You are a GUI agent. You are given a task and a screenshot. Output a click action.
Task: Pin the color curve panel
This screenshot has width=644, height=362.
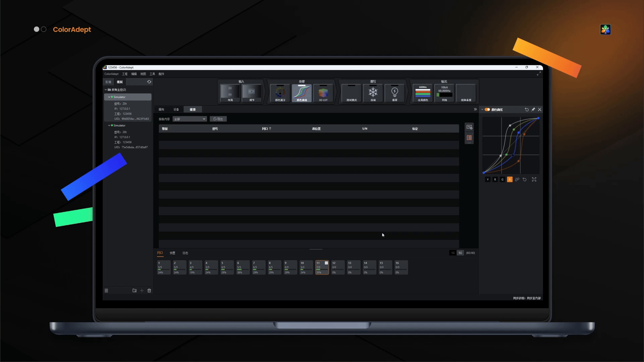click(x=533, y=110)
